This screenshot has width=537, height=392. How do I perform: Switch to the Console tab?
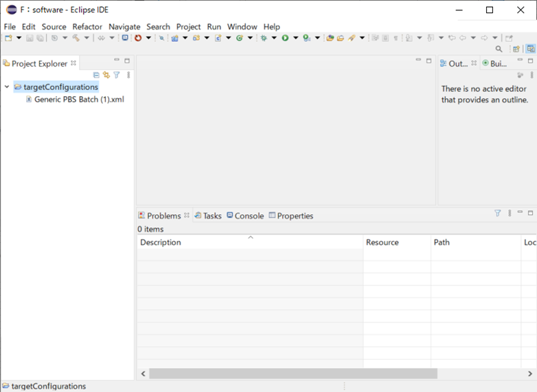point(244,216)
